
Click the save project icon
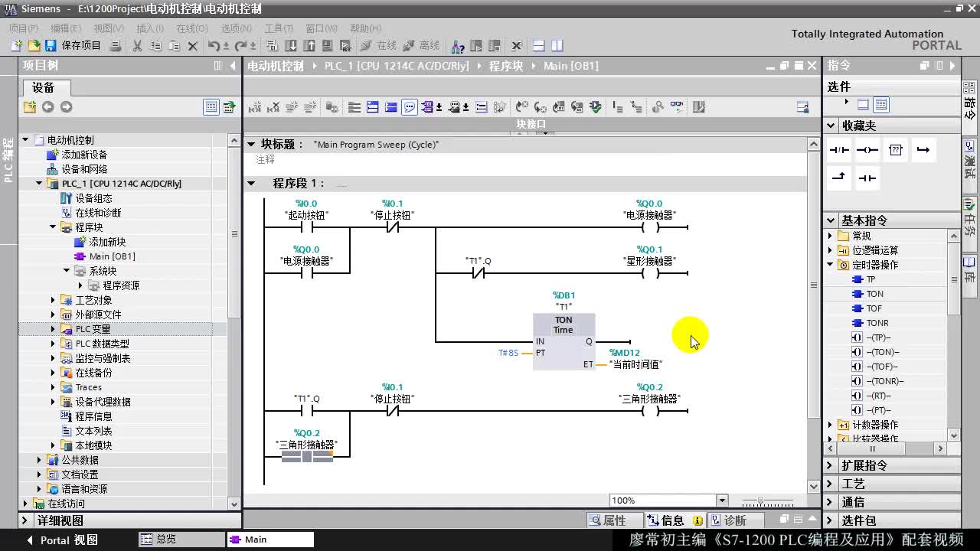(x=51, y=46)
